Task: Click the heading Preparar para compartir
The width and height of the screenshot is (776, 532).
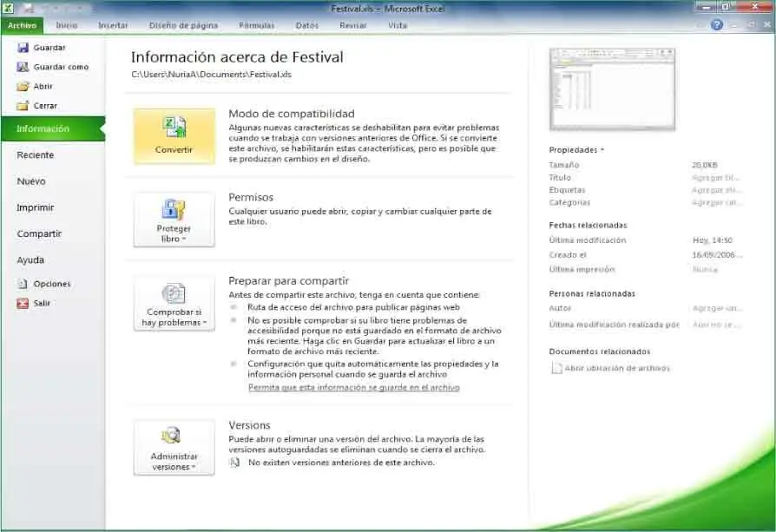Action: pos(288,280)
